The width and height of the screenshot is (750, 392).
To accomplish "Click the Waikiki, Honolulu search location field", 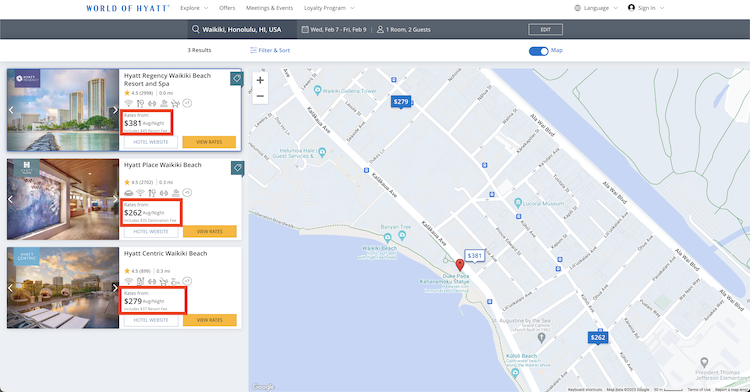I will click(242, 29).
